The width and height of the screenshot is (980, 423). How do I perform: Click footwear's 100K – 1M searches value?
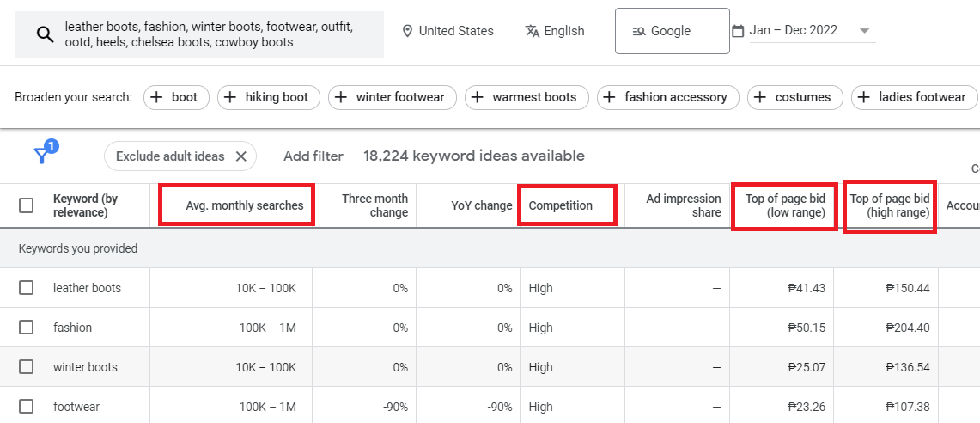(x=267, y=407)
